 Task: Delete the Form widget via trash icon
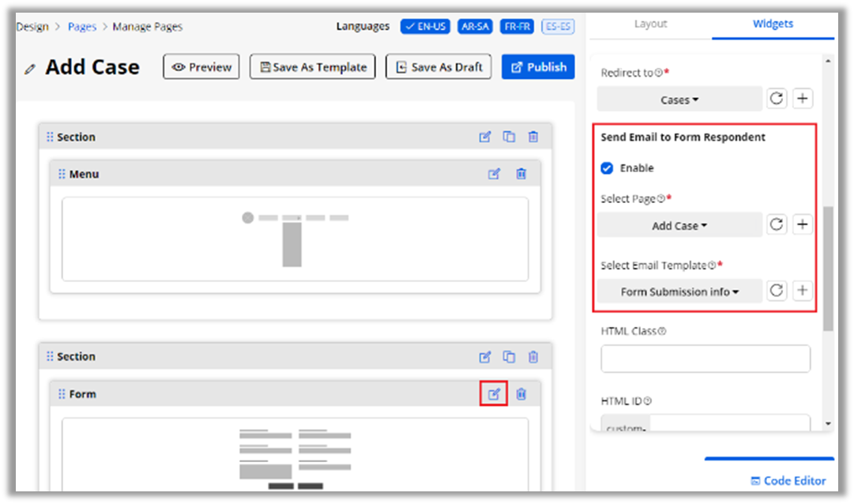(x=521, y=394)
